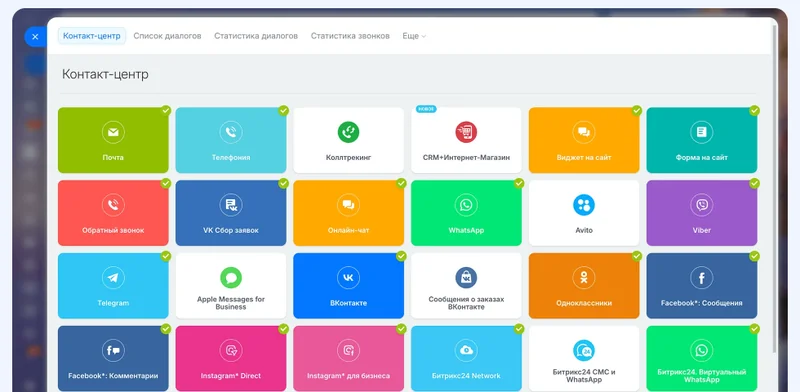Click the Телефония phone icon
Image resolution: width=800 pixels, height=392 pixels.
click(x=231, y=132)
